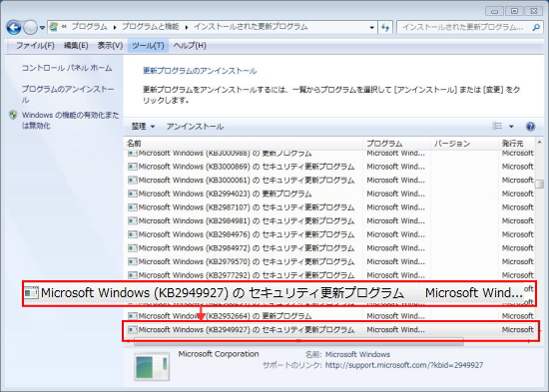Image resolution: width=549 pixels, height=392 pixels.
Task: Select the KB2984976 security update row
Action: point(329,234)
